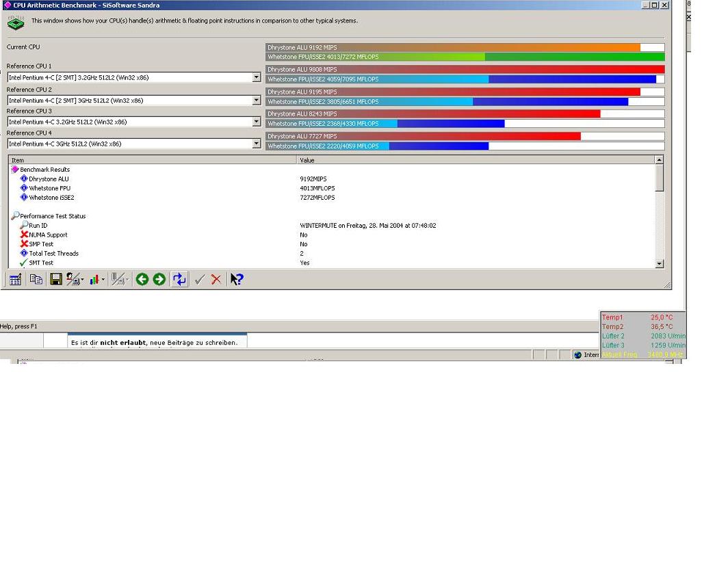Open the dropdown arrow next to the bar chart icon

tap(103, 279)
